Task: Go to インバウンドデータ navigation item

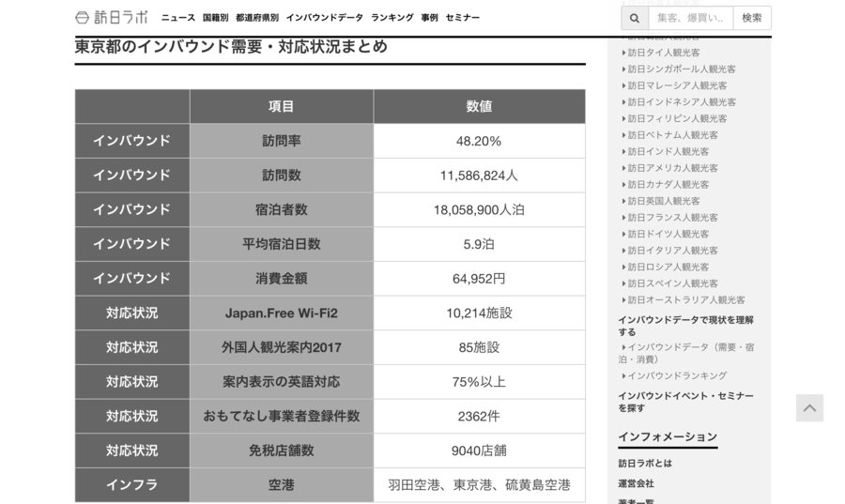Action: (x=324, y=18)
